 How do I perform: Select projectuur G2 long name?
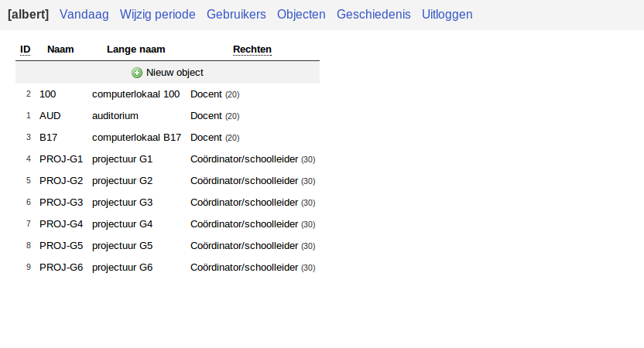coord(122,181)
